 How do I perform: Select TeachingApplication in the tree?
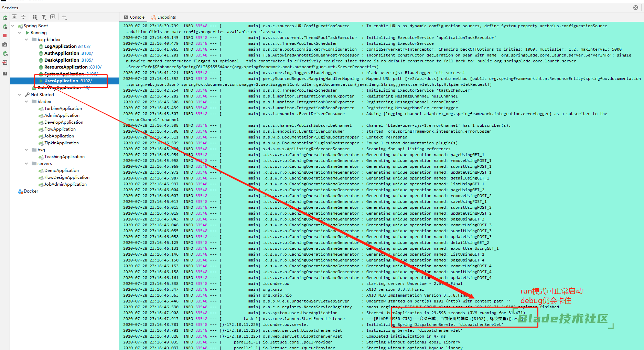click(64, 157)
